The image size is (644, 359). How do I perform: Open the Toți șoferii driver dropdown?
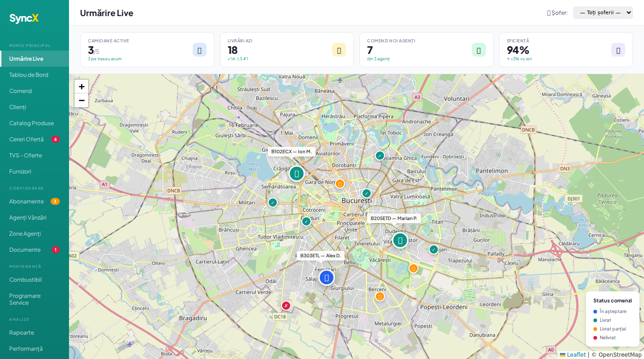point(603,12)
